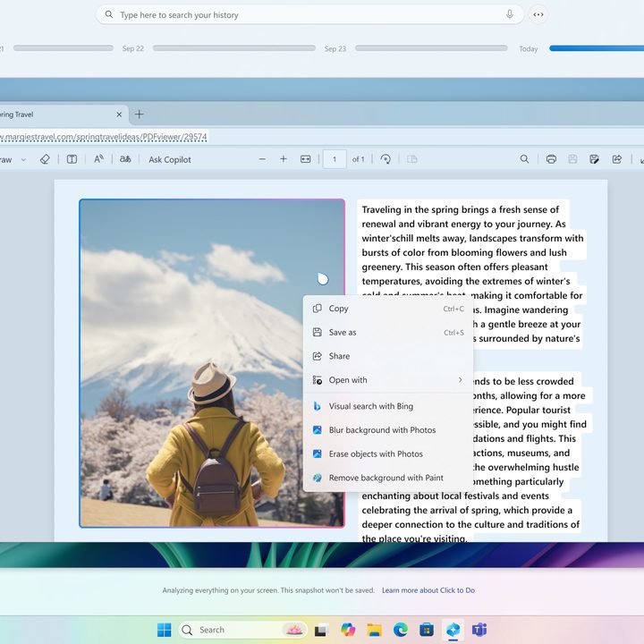Choose Erase objects with Photos
The height and width of the screenshot is (644, 644).
tap(387, 453)
